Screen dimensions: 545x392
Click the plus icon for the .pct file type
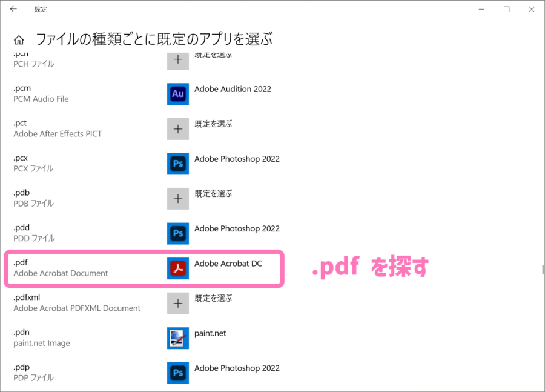(177, 128)
